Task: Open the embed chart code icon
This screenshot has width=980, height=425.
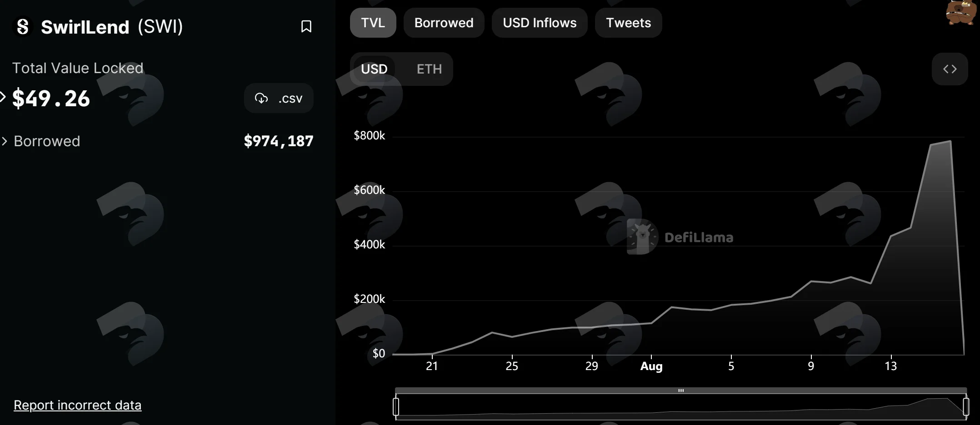Action: [950, 69]
